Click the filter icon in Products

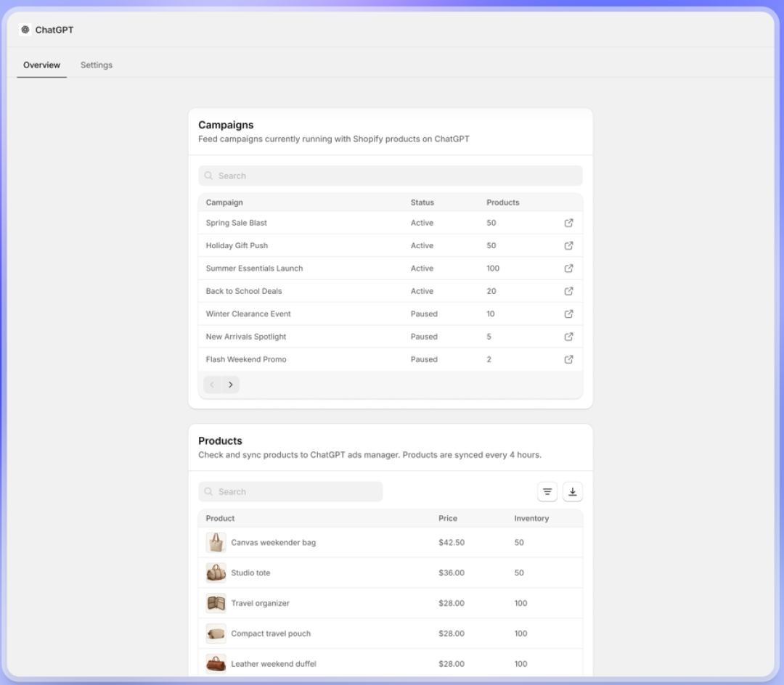tap(547, 492)
